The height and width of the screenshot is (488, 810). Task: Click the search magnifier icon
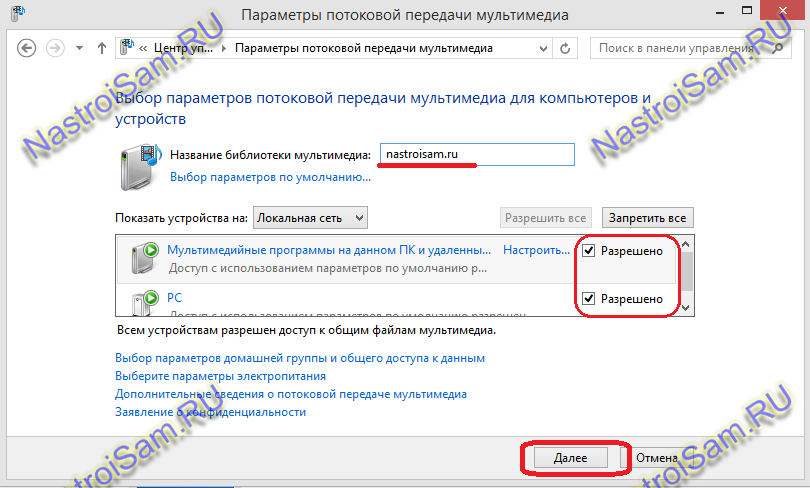point(777,49)
